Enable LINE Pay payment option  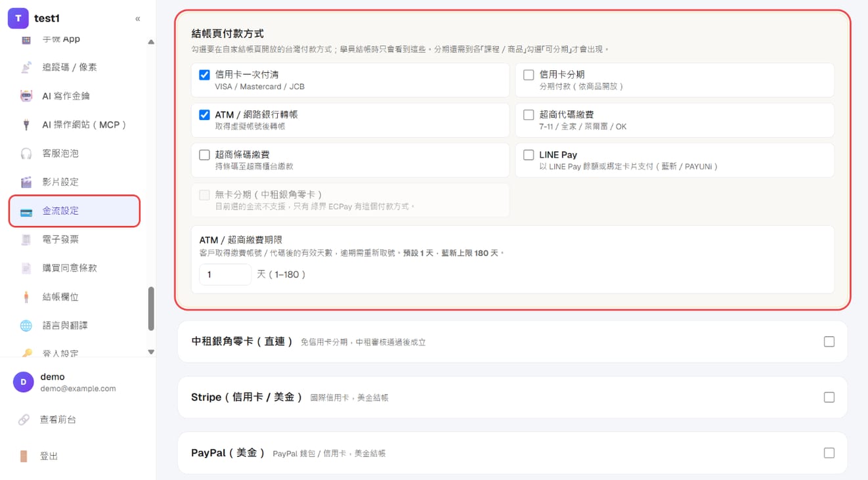(529, 155)
